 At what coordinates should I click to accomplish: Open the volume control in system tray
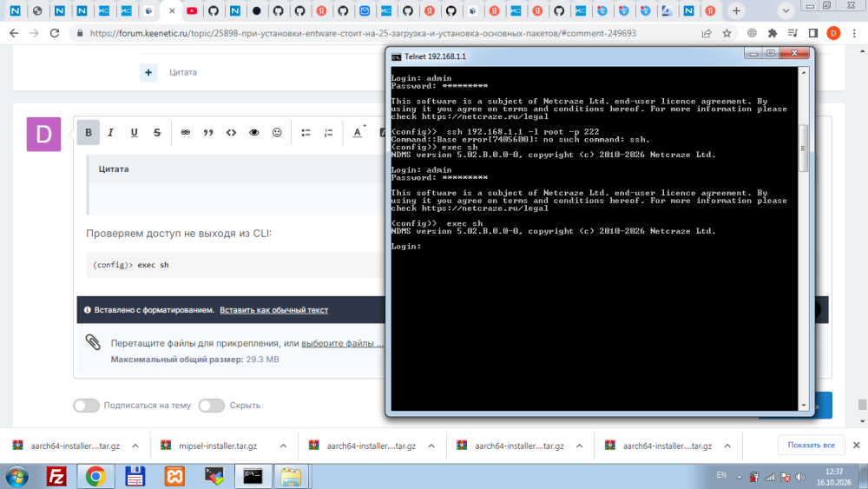(x=800, y=477)
